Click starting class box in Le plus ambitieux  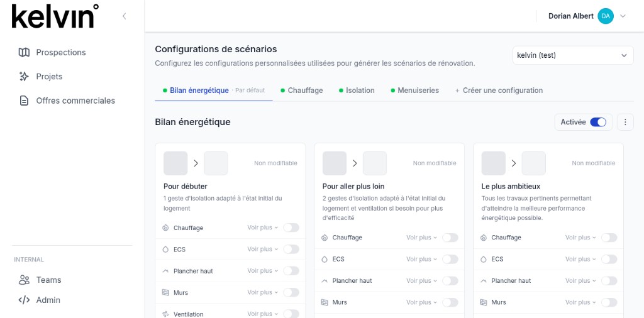tap(493, 163)
